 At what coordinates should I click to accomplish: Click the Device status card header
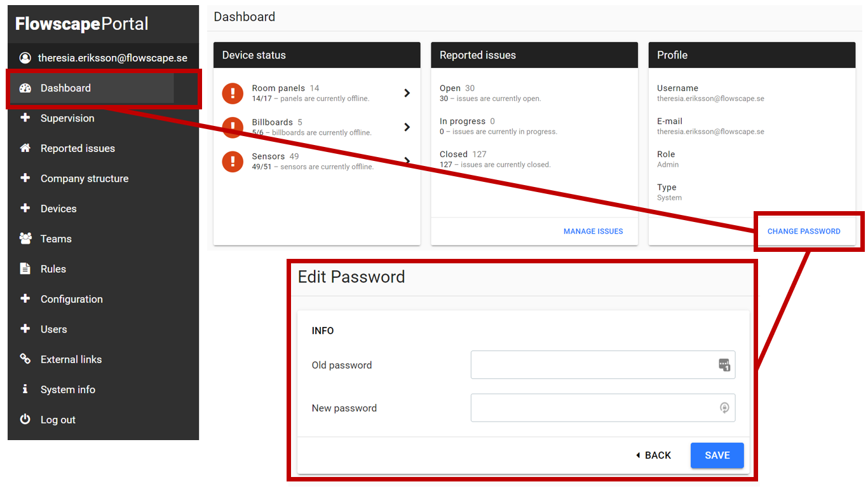(316, 55)
